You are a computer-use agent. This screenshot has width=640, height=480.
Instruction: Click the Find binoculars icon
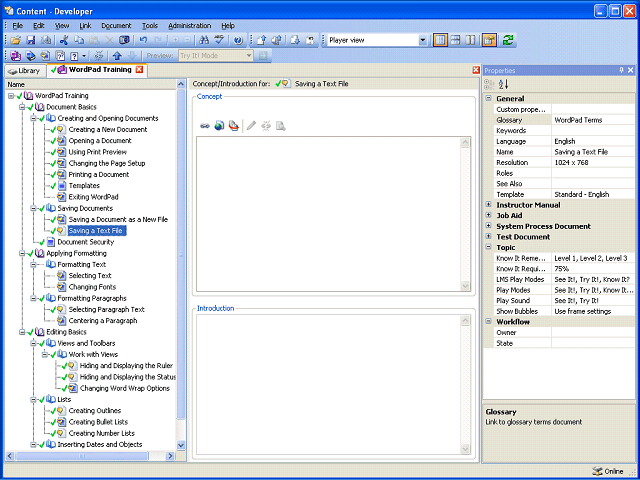pyautogui.click(x=204, y=40)
